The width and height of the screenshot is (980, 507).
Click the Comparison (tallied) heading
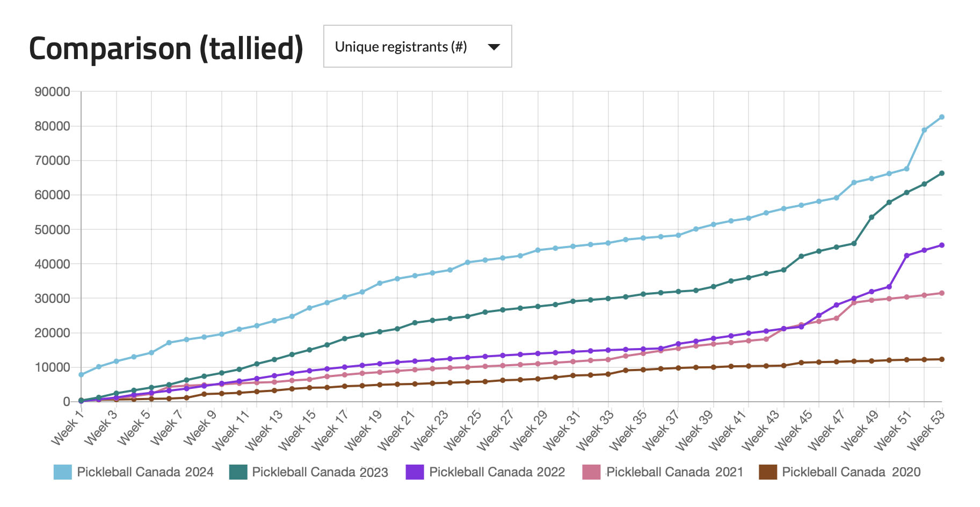pyautogui.click(x=166, y=48)
